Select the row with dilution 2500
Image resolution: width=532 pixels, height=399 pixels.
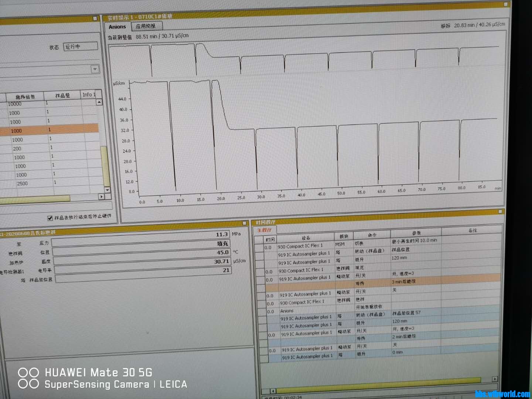click(x=22, y=184)
